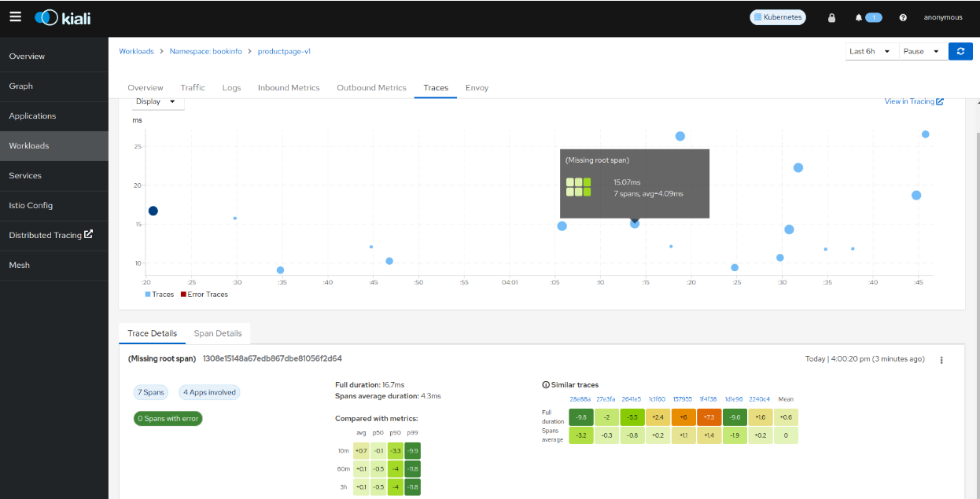
Task: Open the Display dropdown
Action: 158,101
